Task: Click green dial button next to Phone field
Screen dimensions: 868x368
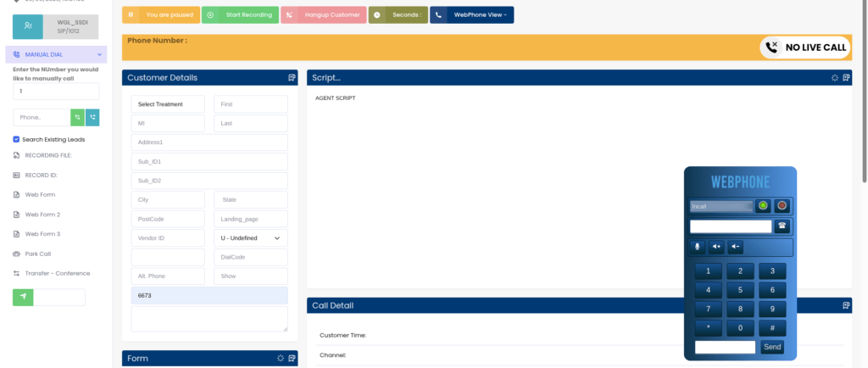Action: click(77, 117)
